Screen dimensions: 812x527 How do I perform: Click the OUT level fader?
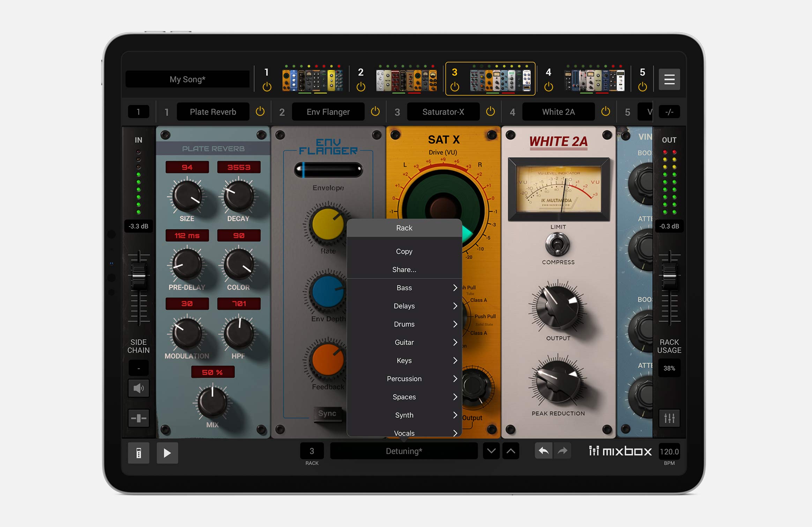(669, 276)
